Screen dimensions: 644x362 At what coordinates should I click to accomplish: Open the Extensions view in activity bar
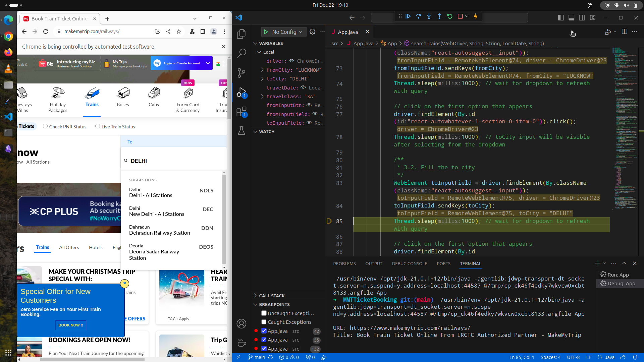pyautogui.click(x=241, y=112)
